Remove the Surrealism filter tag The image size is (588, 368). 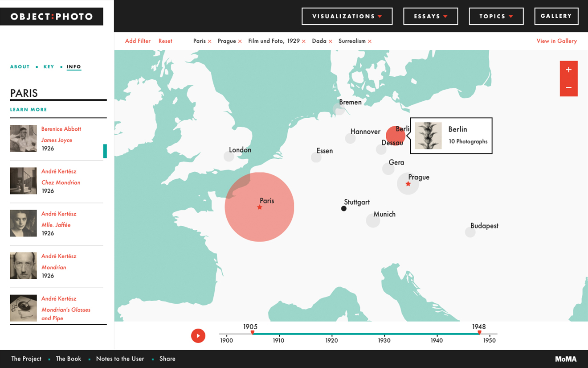(370, 41)
